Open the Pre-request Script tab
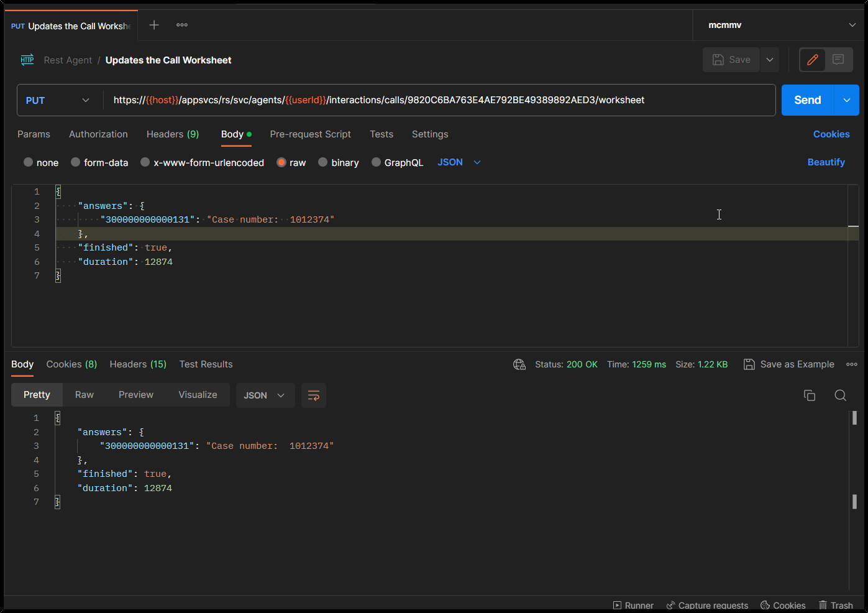The height and width of the screenshot is (613, 868). (310, 134)
